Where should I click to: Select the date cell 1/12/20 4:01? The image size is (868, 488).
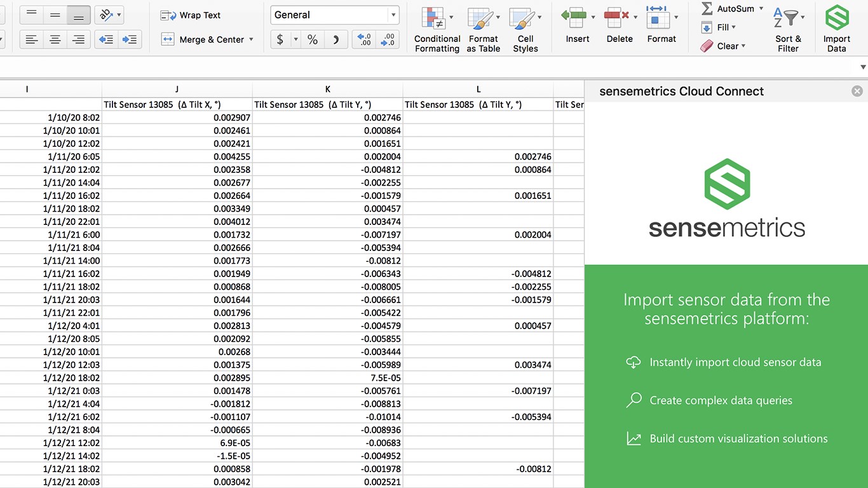point(51,326)
